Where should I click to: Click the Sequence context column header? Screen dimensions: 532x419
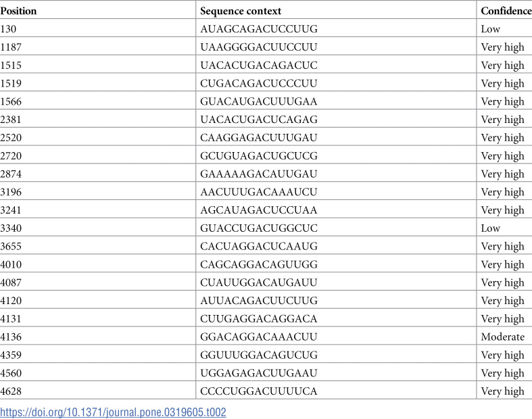coord(241,11)
